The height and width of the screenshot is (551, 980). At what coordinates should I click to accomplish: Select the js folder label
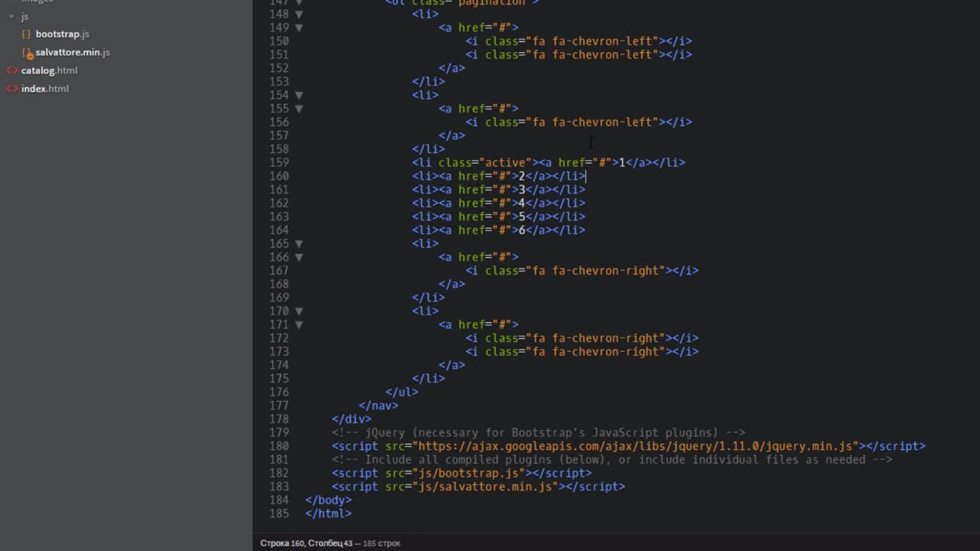point(24,17)
